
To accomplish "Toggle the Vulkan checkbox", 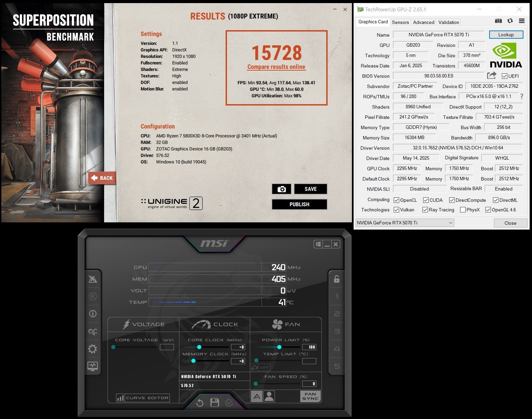I will coord(396,210).
